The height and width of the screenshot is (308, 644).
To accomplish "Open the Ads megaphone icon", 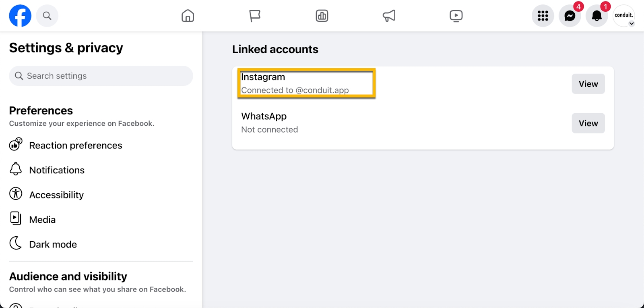I will pyautogui.click(x=389, y=16).
